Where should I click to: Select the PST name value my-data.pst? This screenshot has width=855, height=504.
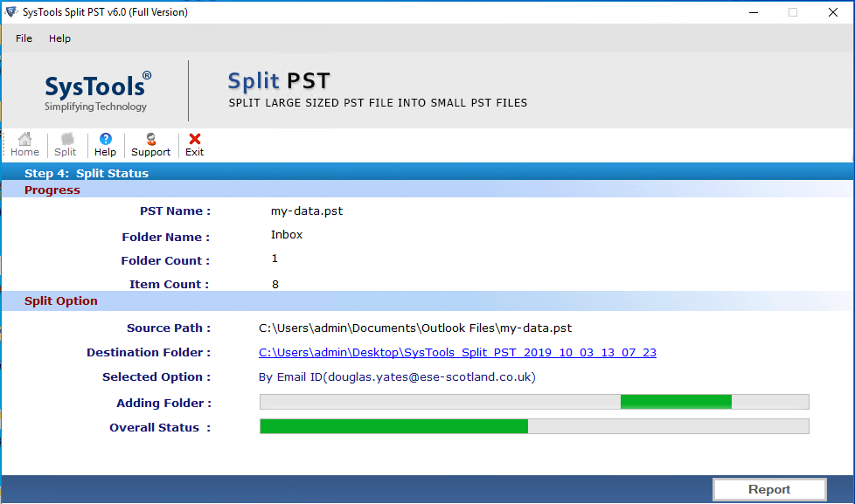(307, 211)
